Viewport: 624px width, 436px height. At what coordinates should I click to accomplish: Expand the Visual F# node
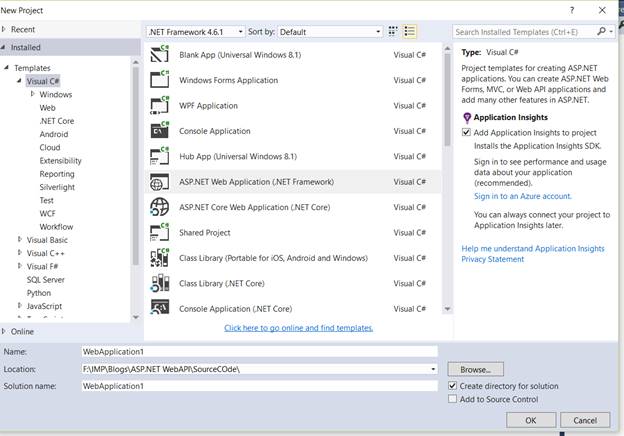pos(20,266)
